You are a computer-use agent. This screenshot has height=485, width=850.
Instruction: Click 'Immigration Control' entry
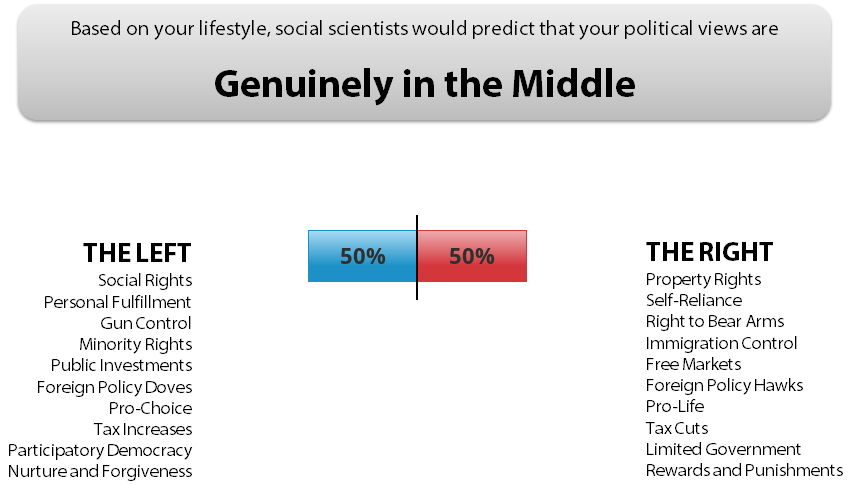(x=721, y=343)
